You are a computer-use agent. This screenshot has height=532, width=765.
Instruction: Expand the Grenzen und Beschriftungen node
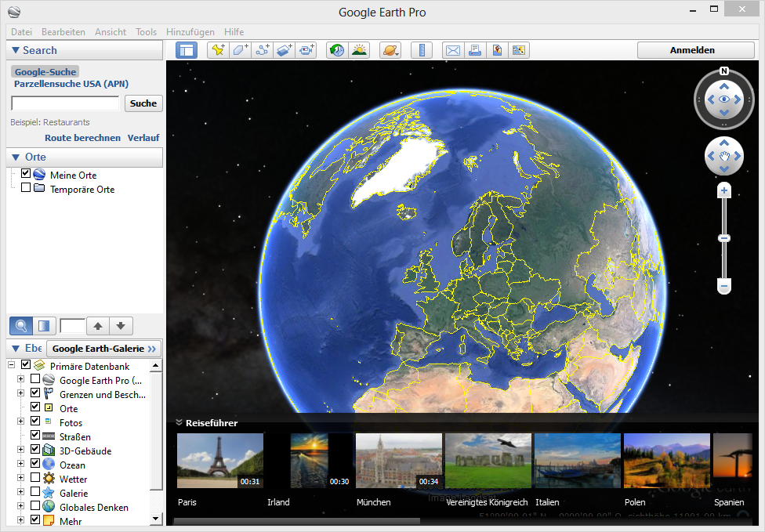20,393
